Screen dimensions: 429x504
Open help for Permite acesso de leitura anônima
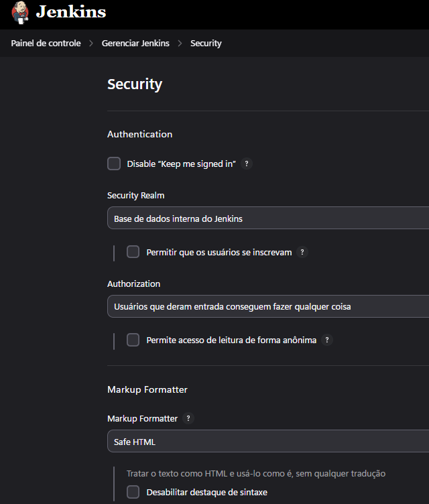tap(327, 340)
